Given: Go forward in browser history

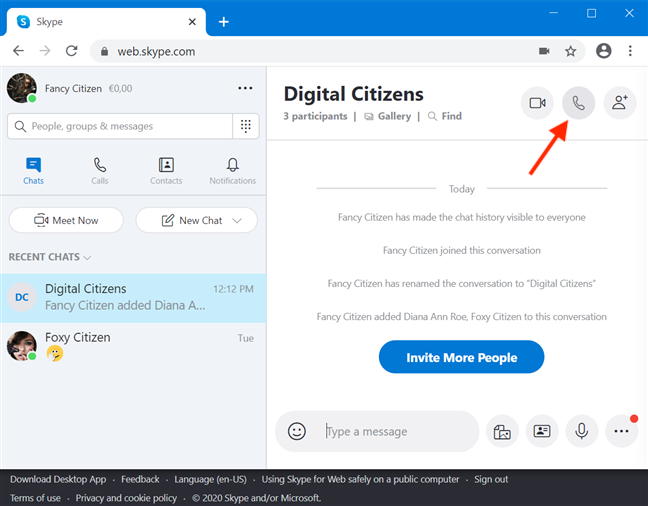Looking at the screenshot, I should pyautogui.click(x=45, y=51).
